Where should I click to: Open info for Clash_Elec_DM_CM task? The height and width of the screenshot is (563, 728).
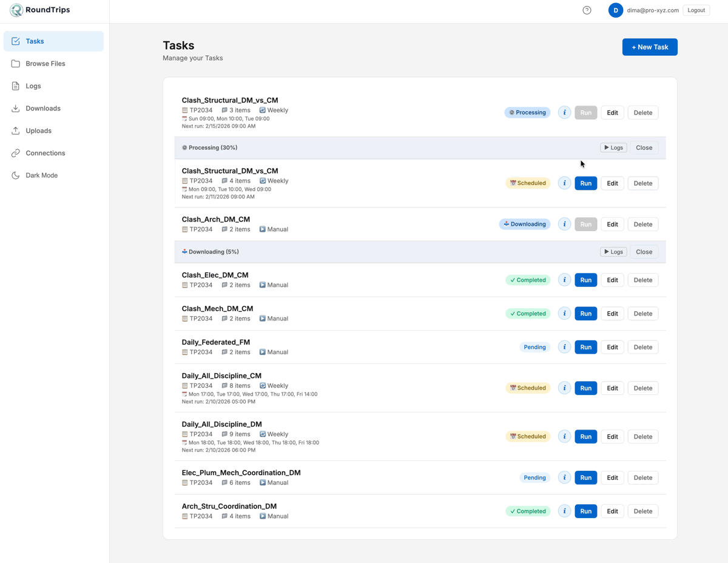564,280
